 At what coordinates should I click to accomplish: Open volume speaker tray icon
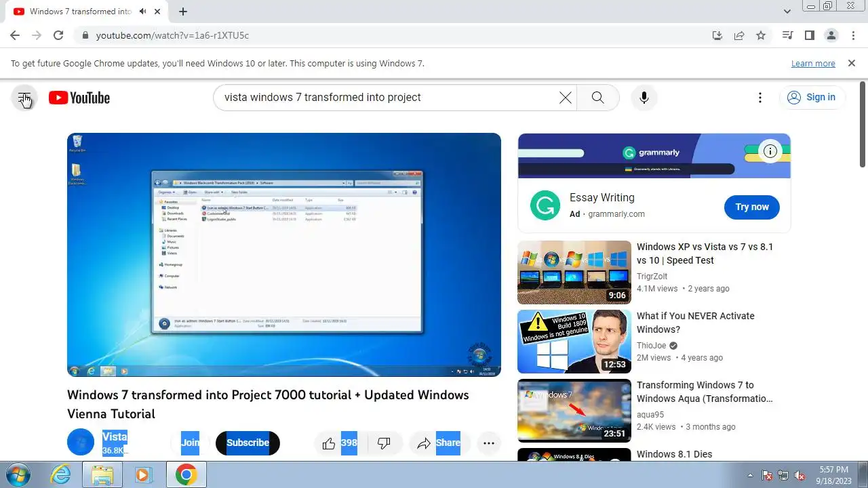tap(800, 475)
